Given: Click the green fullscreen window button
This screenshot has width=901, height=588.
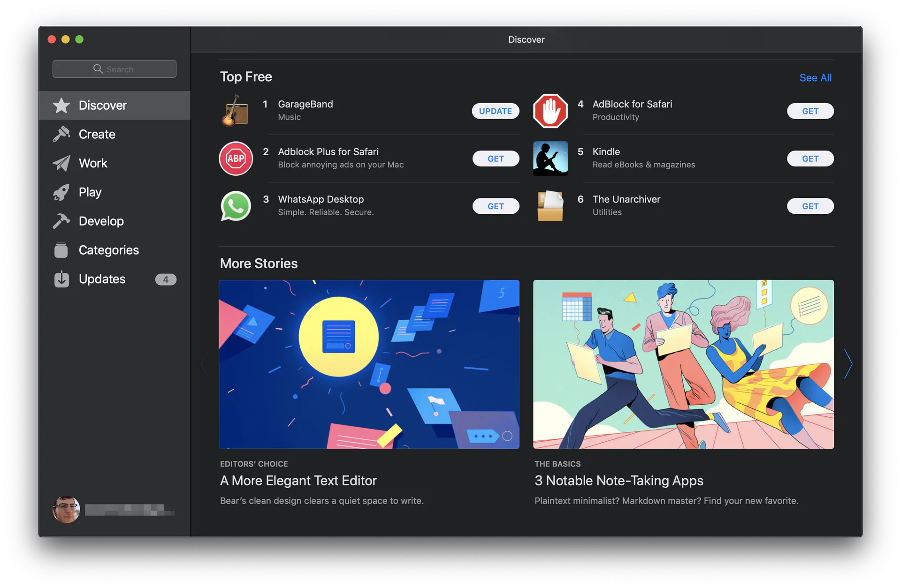Looking at the screenshot, I should (x=79, y=39).
